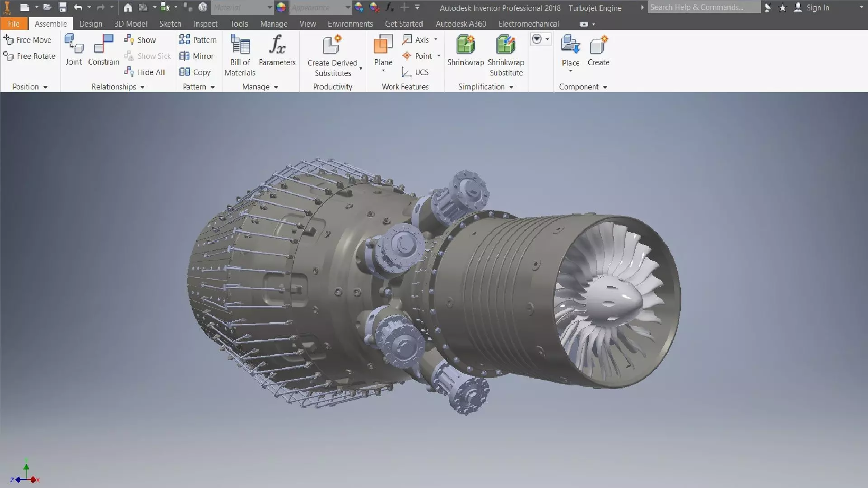The image size is (868, 488).
Task: Click the Clear appearance icon with red X
Action: [x=374, y=7]
